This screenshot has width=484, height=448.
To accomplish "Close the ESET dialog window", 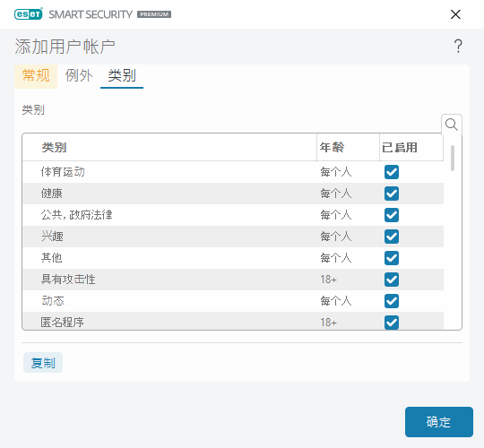I will click(x=455, y=14).
